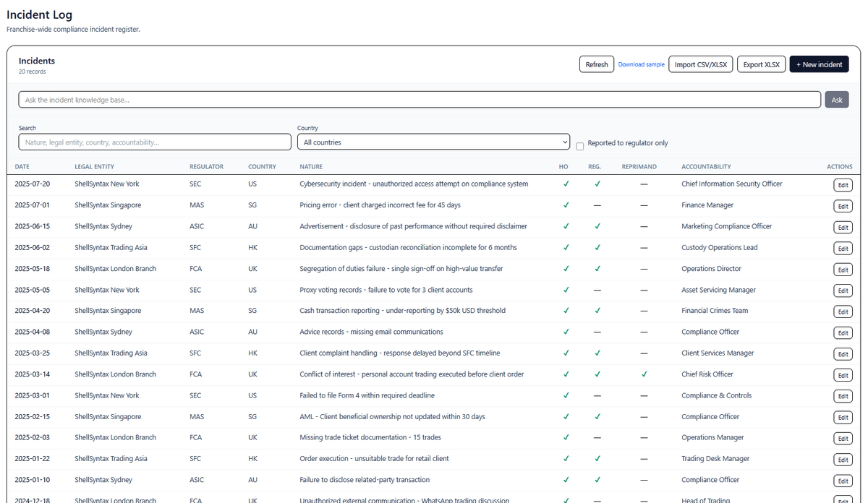The image size is (868, 503).
Task: Click the REG checkmark for Cybersecurity incident
Action: click(x=597, y=184)
